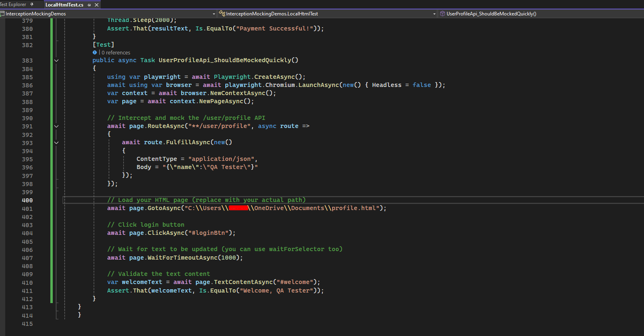Viewport: 644px width, 336px height.
Task: Close the LocalHtmlTest.cs tab
Action: pyautogui.click(x=96, y=5)
